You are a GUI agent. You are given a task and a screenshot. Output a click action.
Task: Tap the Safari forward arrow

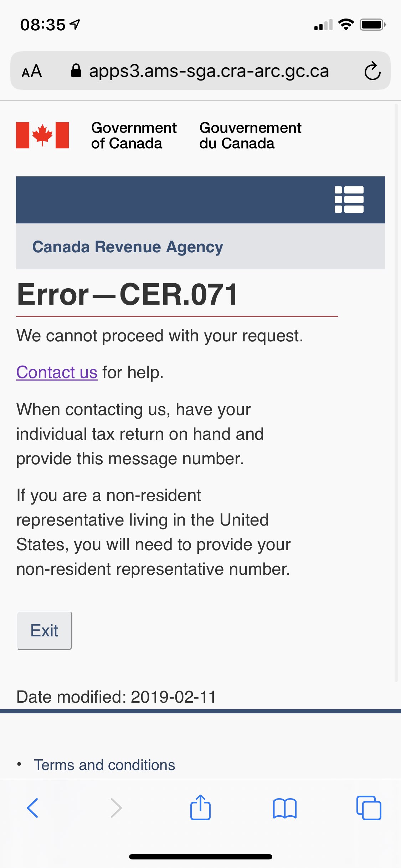(116, 807)
